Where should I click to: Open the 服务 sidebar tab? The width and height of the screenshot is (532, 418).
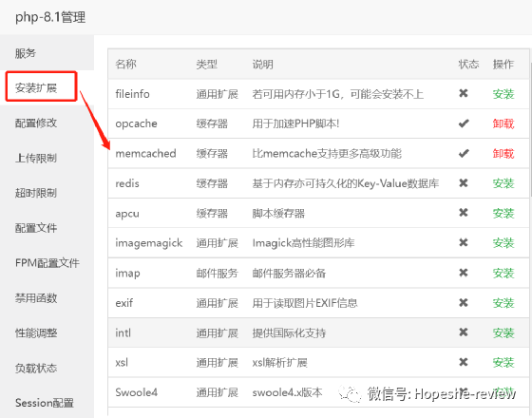click(x=47, y=53)
